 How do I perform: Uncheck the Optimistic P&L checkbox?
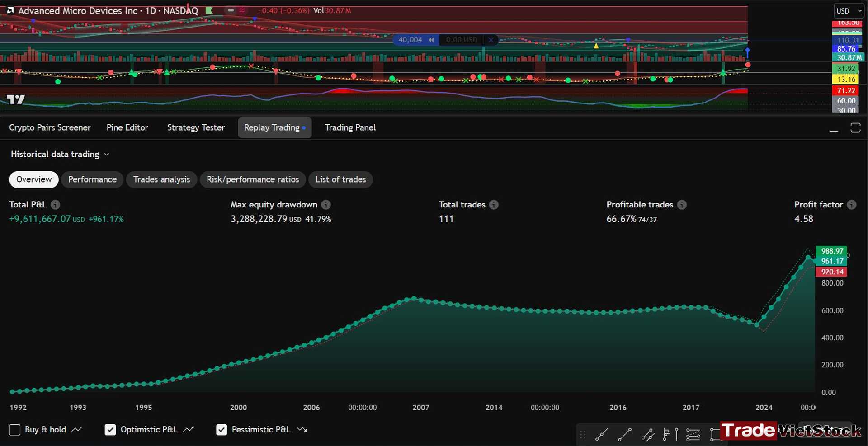pos(110,430)
